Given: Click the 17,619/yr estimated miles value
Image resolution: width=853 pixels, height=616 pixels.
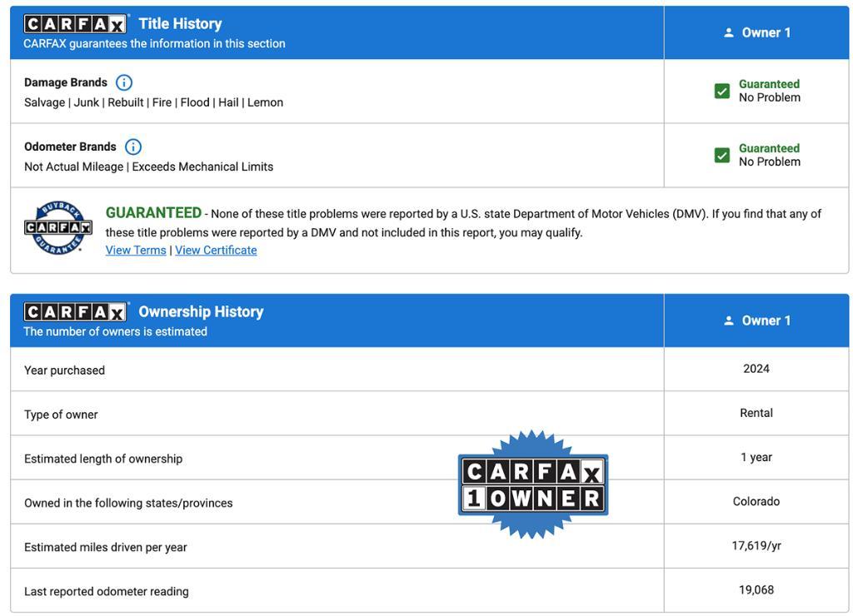Looking at the screenshot, I should click(756, 546).
